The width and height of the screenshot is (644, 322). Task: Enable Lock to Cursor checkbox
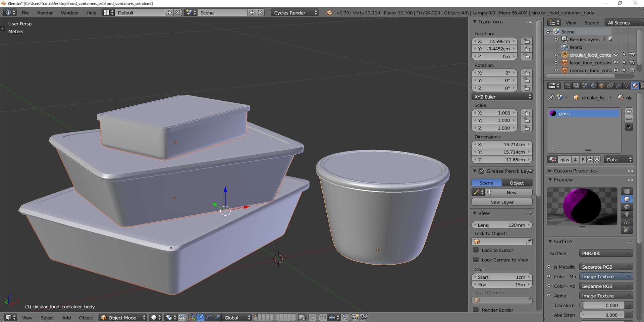click(476, 250)
